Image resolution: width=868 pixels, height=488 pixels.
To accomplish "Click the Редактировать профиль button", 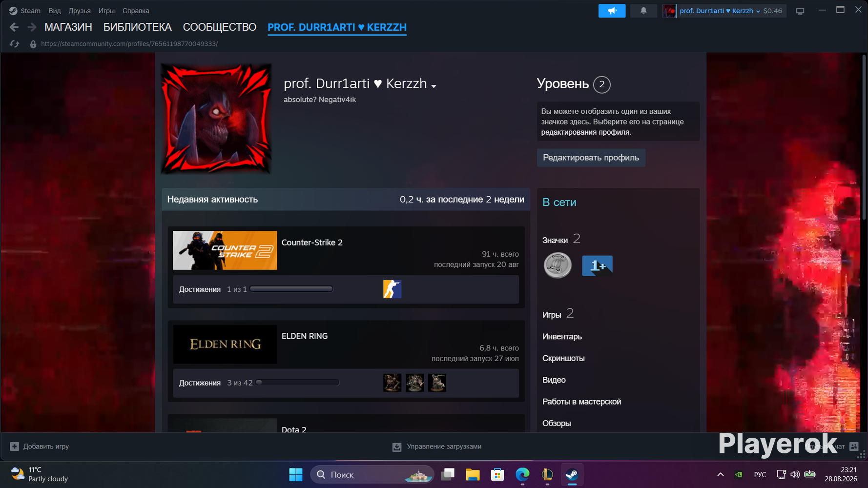I will (591, 158).
